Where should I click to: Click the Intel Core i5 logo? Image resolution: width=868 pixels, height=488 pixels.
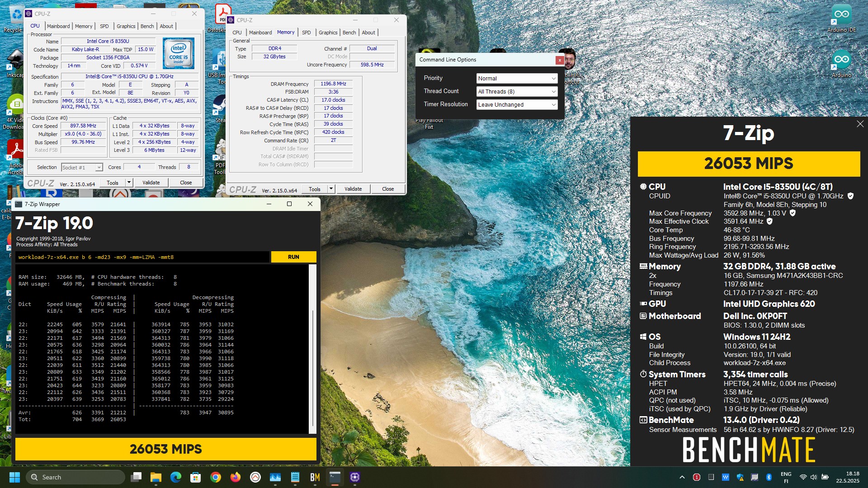point(179,53)
